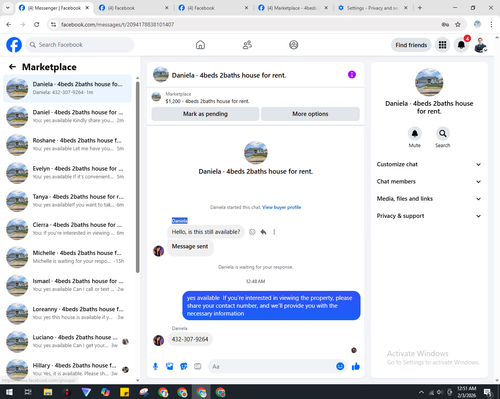Expand Privacy & support section
The width and height of the screenshot is (500, 399).
(429, 216)
